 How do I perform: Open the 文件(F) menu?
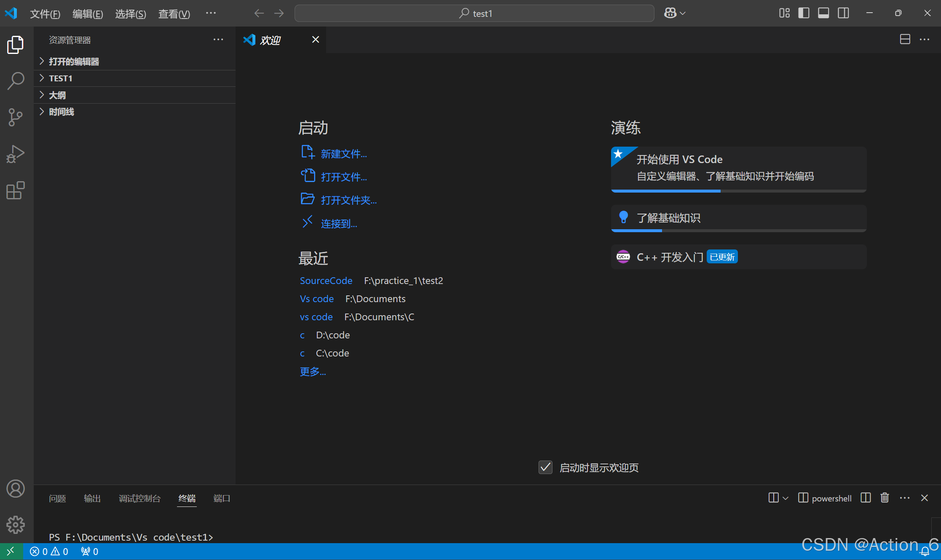click(x=45, y=14)
